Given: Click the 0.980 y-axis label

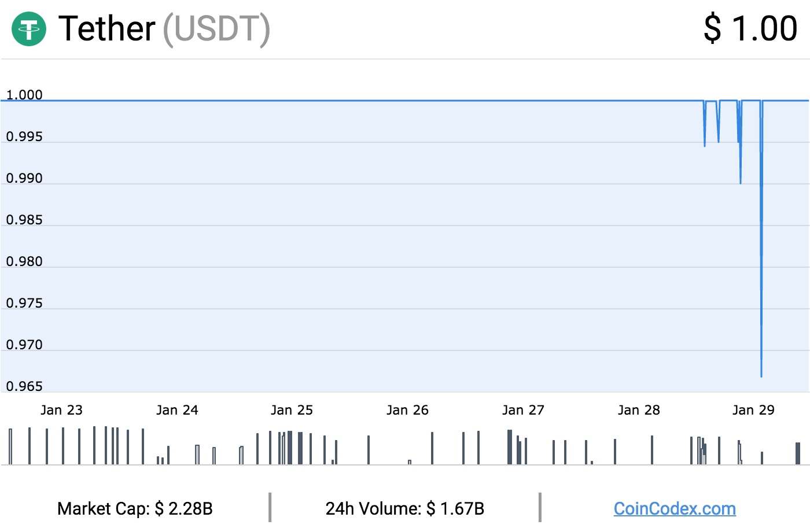Looking at the screenshot, I should pyautogui.click(x=24, y=261).
